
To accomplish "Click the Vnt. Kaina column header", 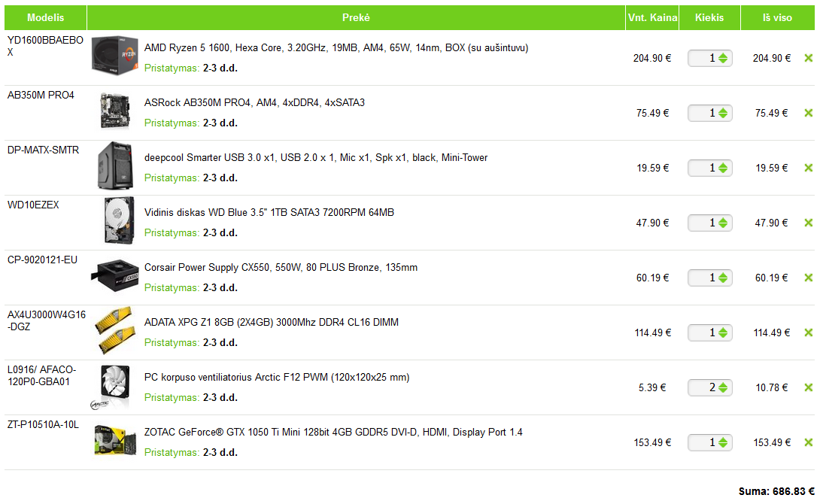I will (652, 17).
